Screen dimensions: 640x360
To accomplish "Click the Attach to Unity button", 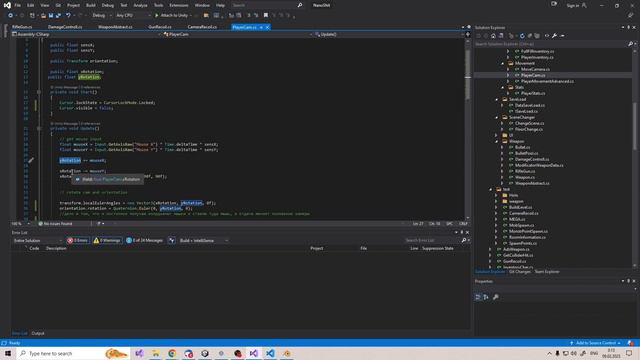I will (x=172, y=16).
